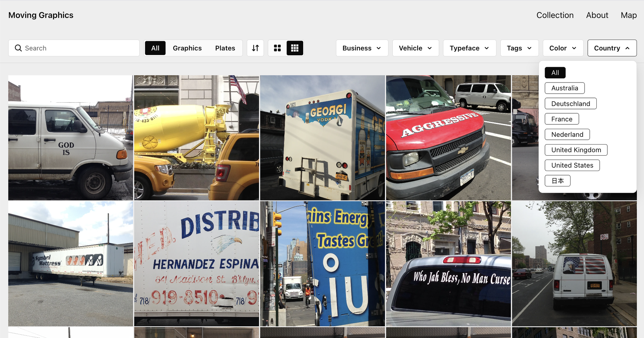Filter by United States
This screenshot has height=338, width=644.
pos(572,165)
